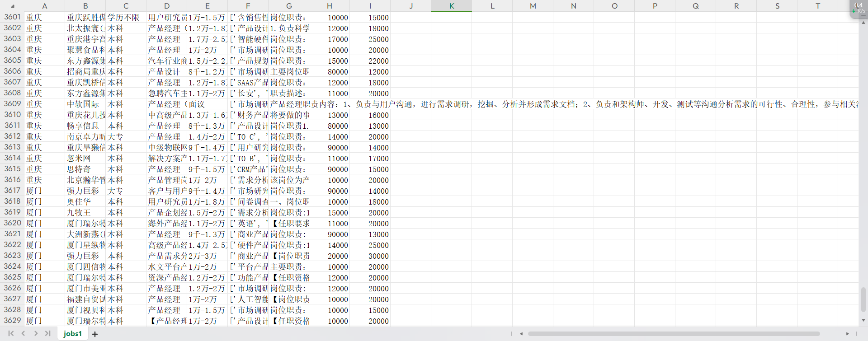Select ['CRM产品' tag cell in row 3615
Image resolution: width=868 pixels, height=341 pixels.
pos(248,169)
